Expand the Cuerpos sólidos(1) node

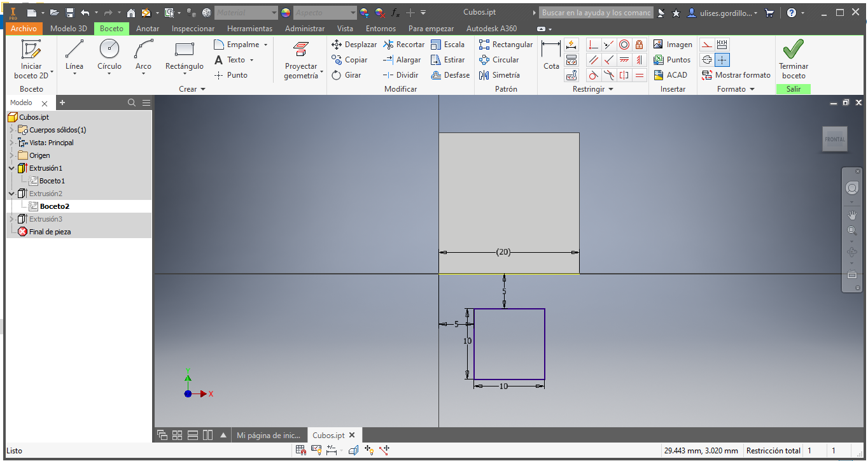click(11, 130)
